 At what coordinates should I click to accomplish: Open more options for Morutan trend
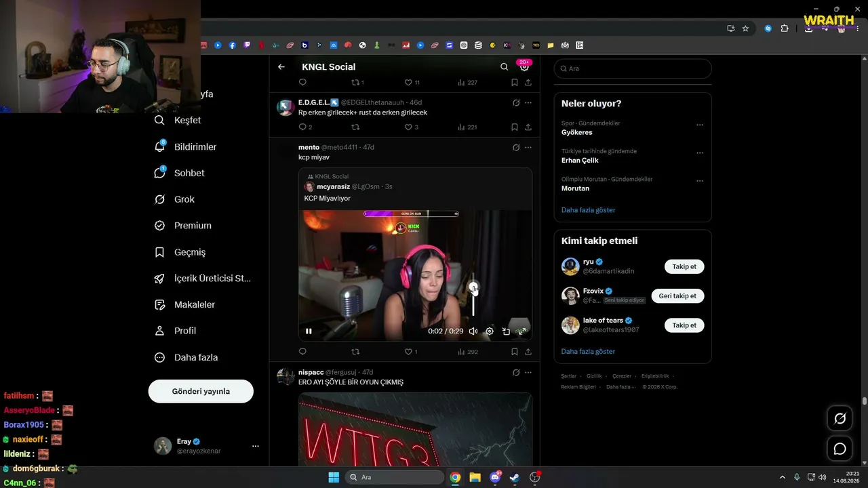tap(700, 181)
